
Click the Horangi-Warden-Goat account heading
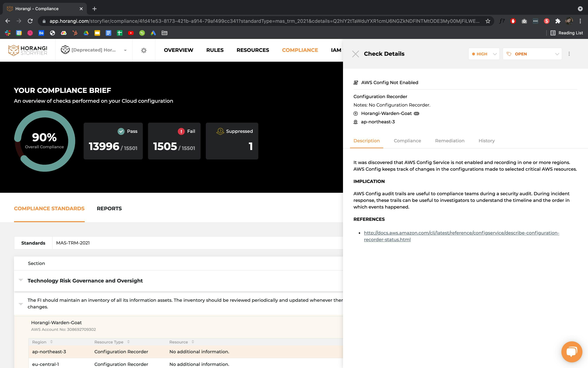click(56, 322)
